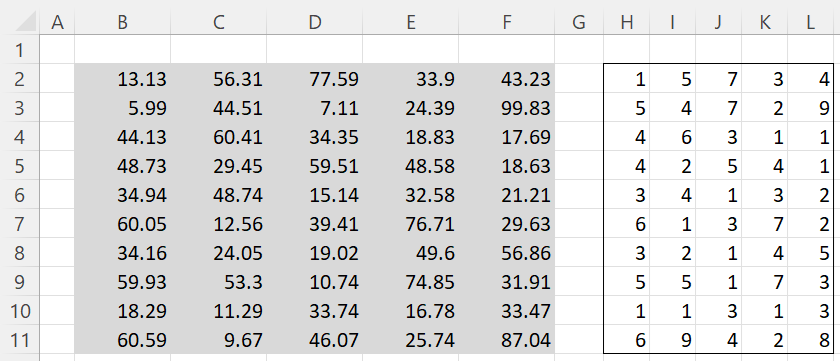Click the cell with value 49.6
840x361 pixels.
click(x=410, y=252)
